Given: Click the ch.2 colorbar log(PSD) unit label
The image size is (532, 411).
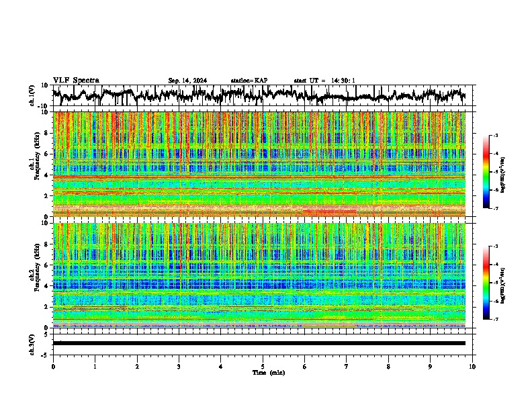Looking at the screenshot, I should point(502,286).
